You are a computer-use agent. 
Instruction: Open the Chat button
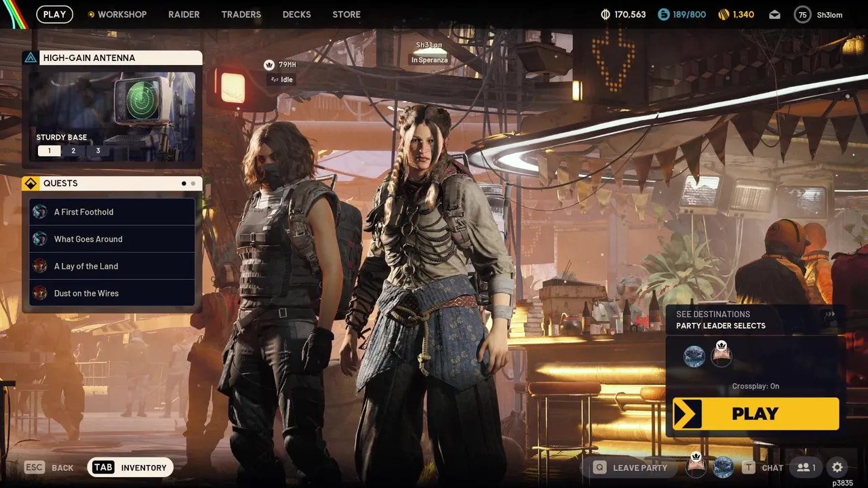coord(763,467)
